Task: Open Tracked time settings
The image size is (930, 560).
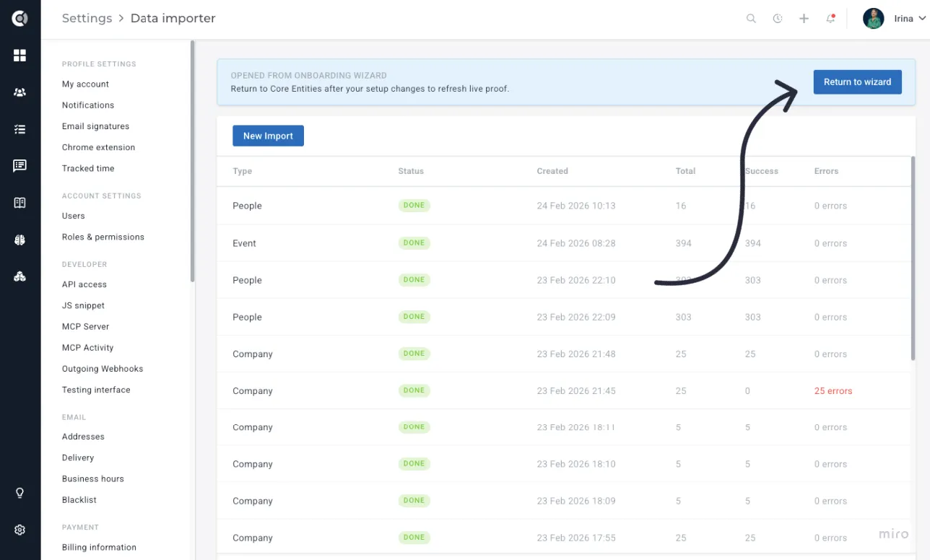Action: tap(88, 168)
